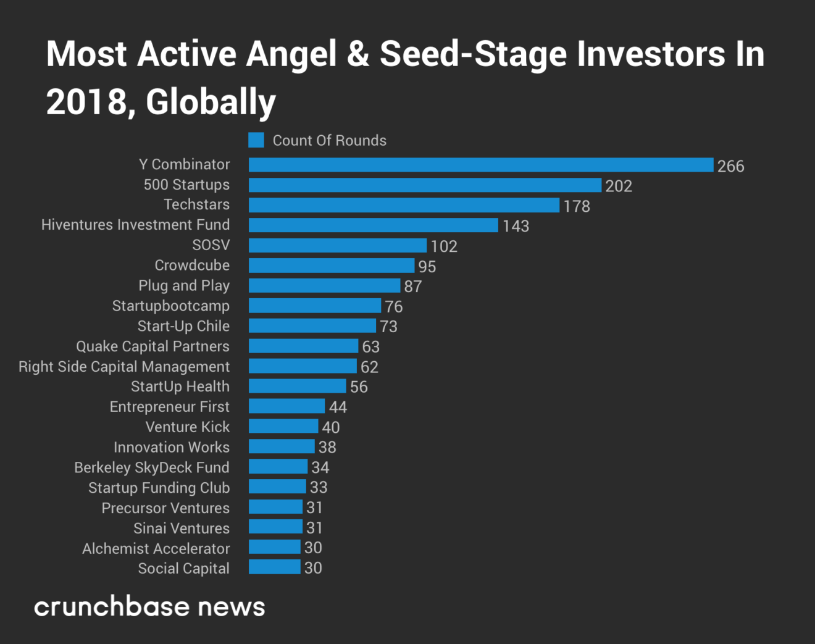Viewport: 815px width, 644px height.
Task: Click the Quake Capital Partners label
Action: [153, 346]
